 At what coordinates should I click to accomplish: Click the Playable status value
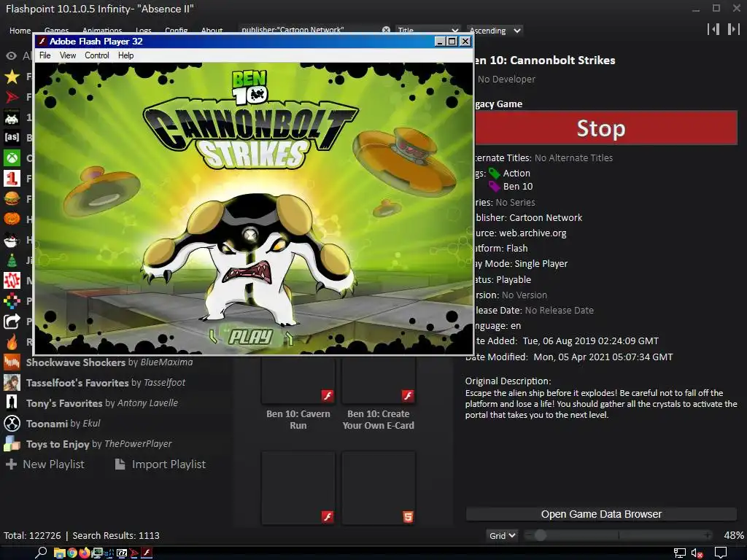pos(514,279)
